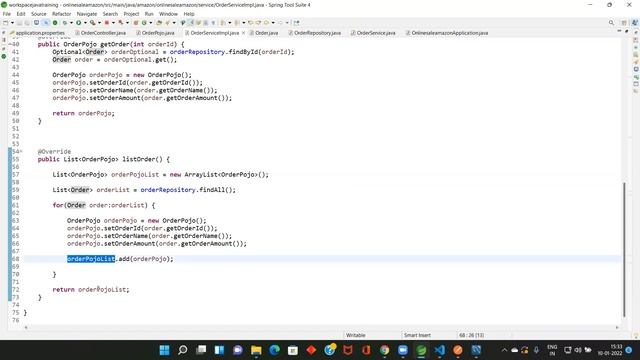Maximize the editor area icon
Viewport: 640px width, 360px height.
point(627,31)
